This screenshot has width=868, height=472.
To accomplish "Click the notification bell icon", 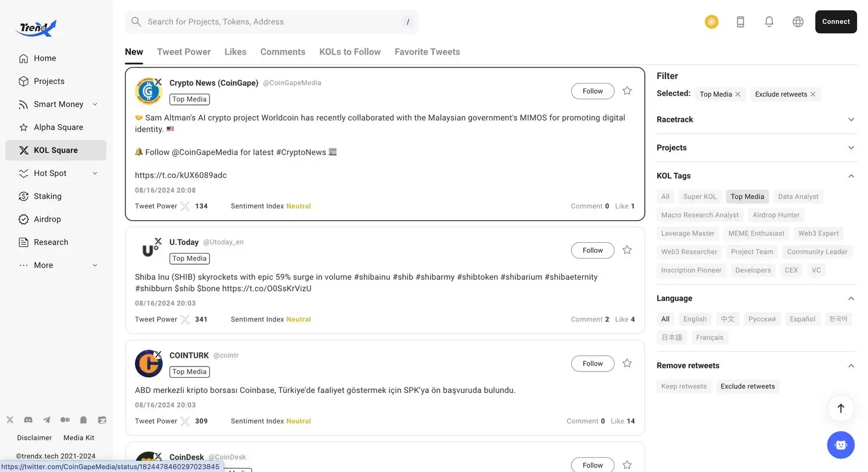I will pyautogui.click(x=769, y=22).
